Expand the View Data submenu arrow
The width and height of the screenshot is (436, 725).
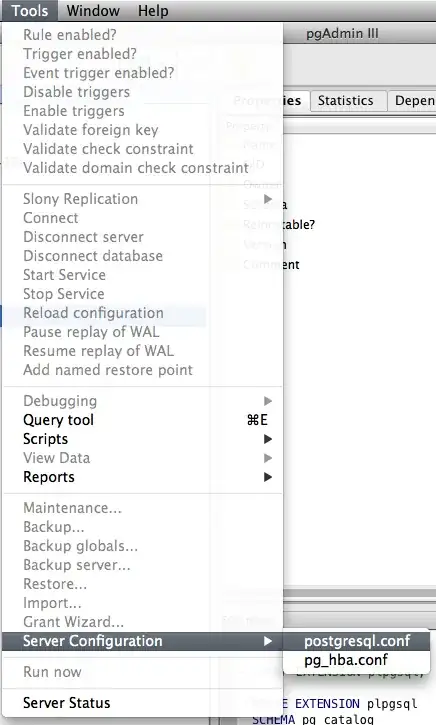click(268, 458)
